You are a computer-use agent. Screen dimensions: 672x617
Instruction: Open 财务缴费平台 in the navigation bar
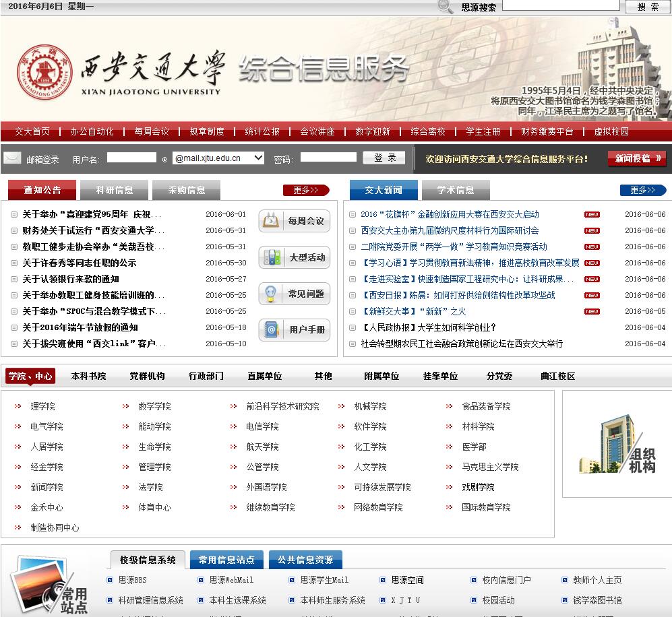coord(547,131)
